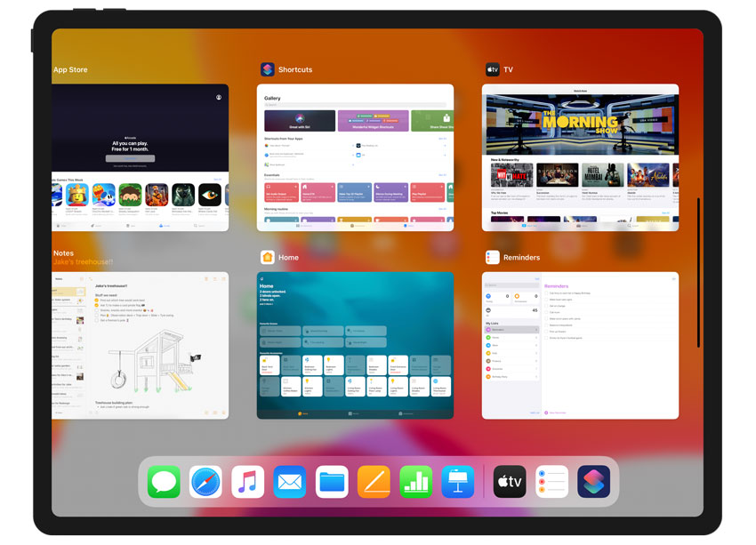Select the Why We Hate thumbnail in TV

point(511,175)
